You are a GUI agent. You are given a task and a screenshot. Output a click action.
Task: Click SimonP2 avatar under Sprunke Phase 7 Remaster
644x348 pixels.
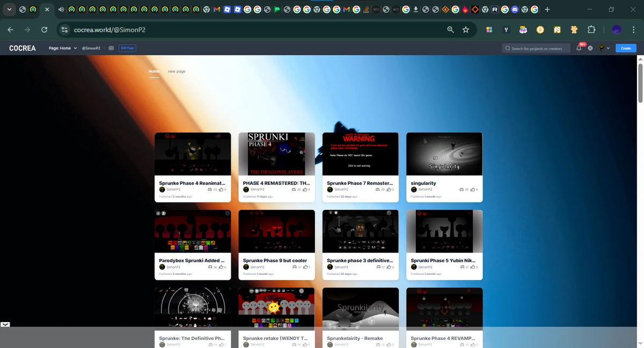330,189
